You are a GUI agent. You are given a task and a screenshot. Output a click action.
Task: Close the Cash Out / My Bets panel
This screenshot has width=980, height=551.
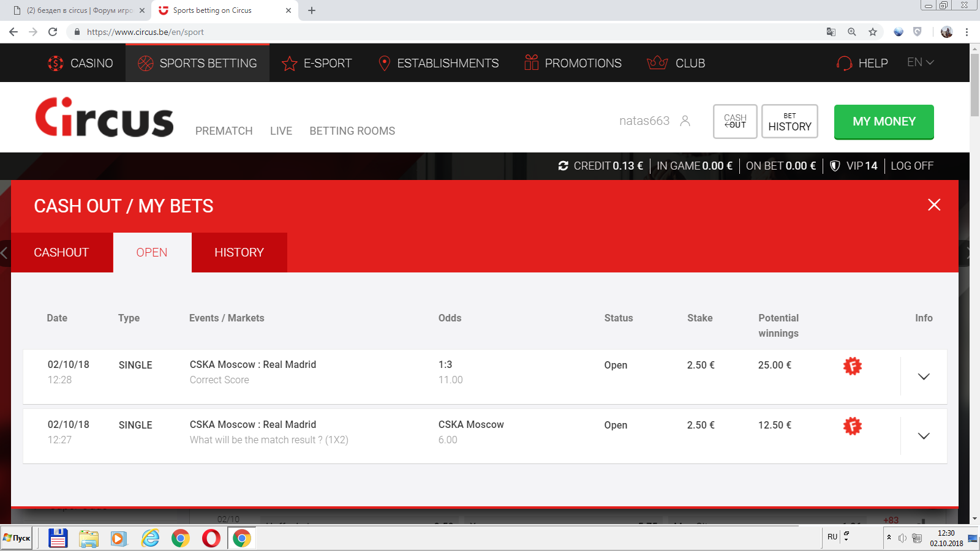(934, 205)
